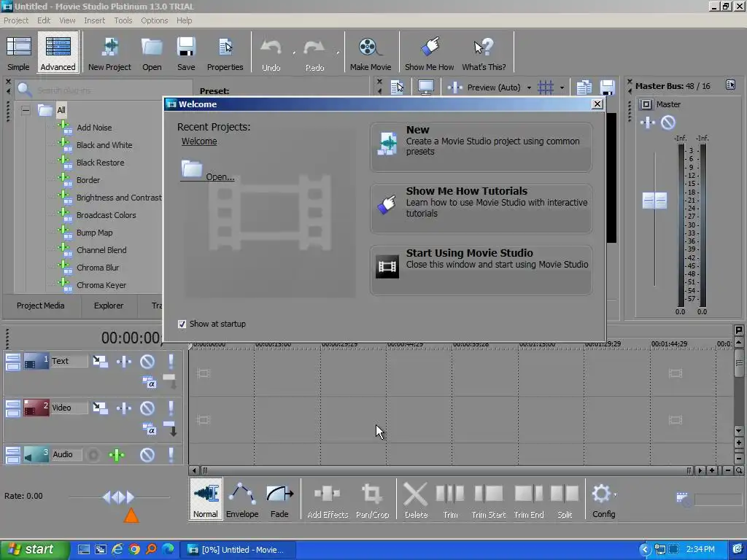The image size is (747, 560).
Task: Collapse the All plug-ins tree folder
Action: point(26,111)
